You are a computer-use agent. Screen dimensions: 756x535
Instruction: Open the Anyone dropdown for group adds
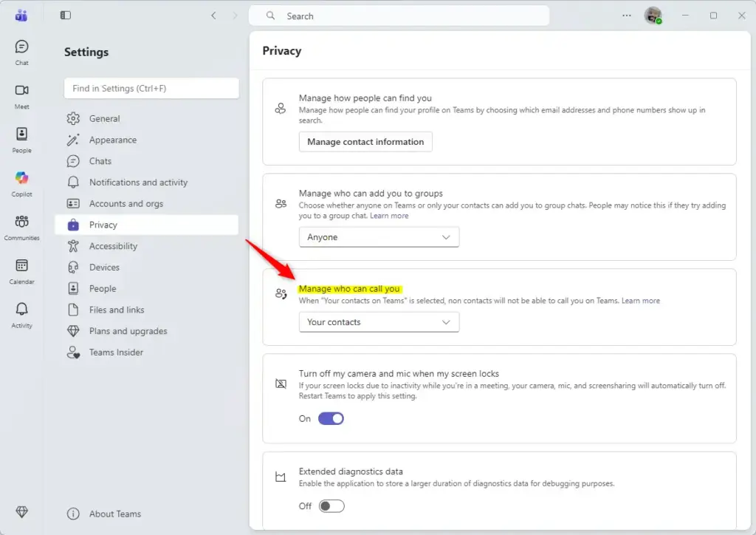(x=379, y=237)
